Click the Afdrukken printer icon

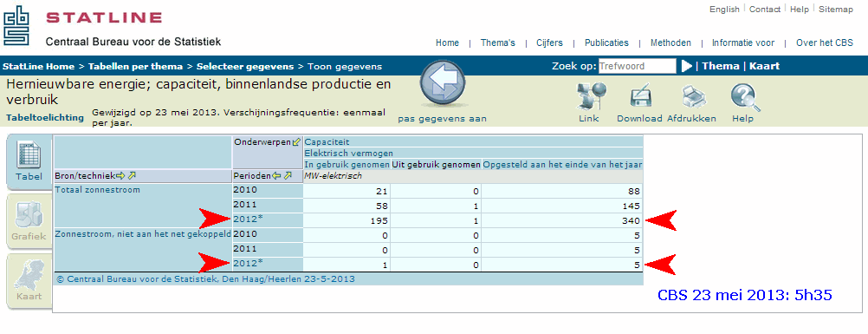coord(694,96)
